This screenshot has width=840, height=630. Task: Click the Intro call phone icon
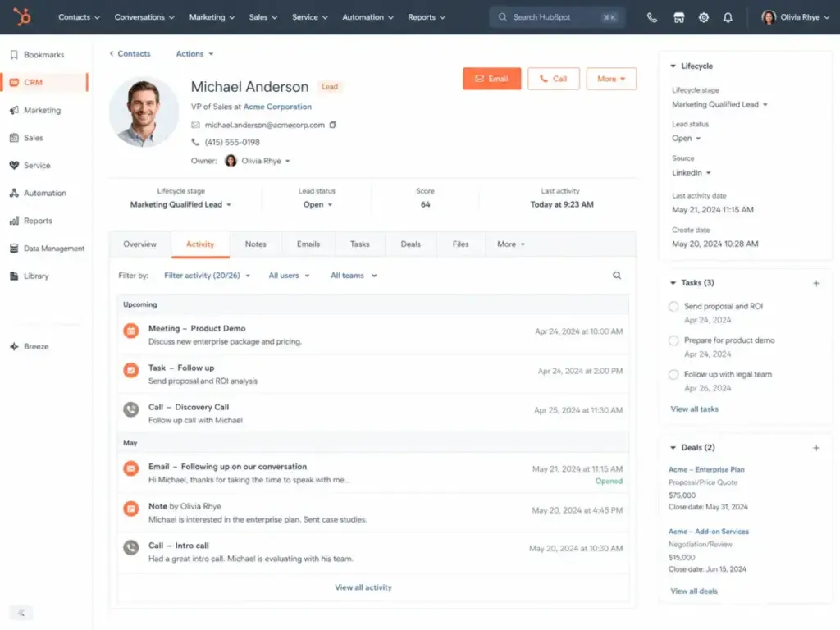[130, 547]
